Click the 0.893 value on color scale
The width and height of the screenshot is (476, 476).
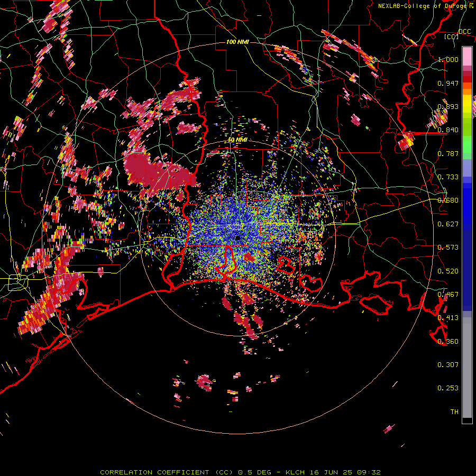448,106
